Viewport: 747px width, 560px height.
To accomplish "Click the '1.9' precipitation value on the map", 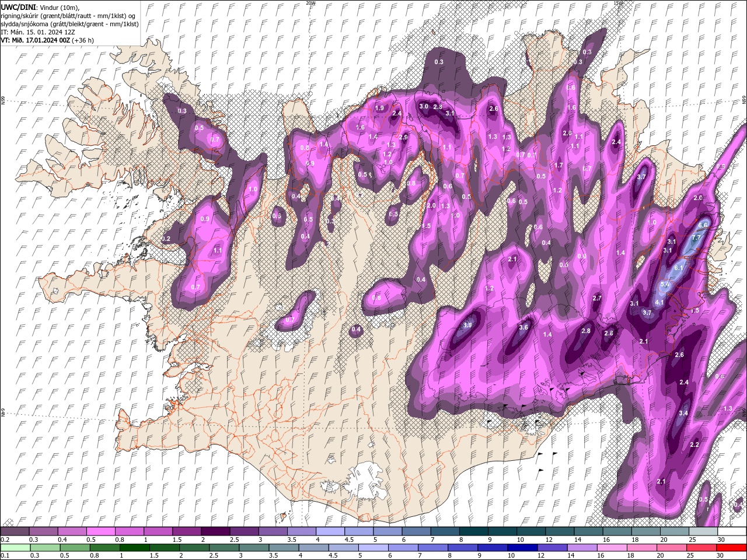I will click(379, 108).
